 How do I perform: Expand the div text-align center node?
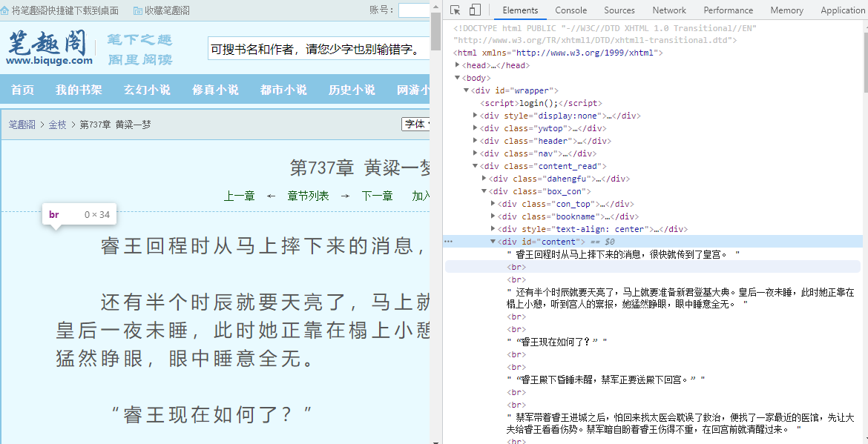[493, 229]
